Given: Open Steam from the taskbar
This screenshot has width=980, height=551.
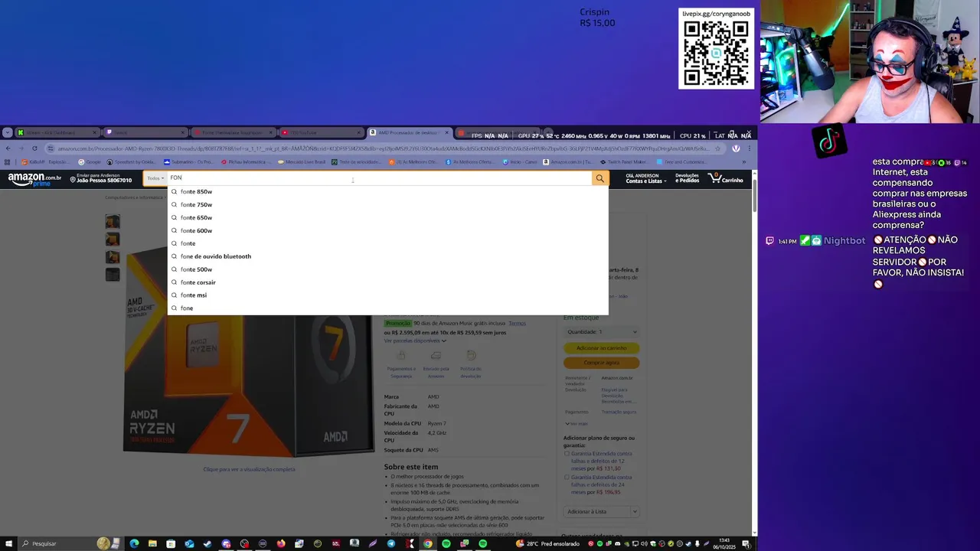Looking at the screenshot, I should tap(207, 543).
